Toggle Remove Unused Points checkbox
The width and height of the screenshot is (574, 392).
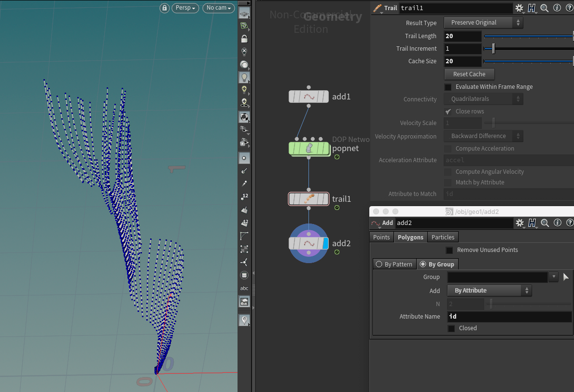pos(449,250)
